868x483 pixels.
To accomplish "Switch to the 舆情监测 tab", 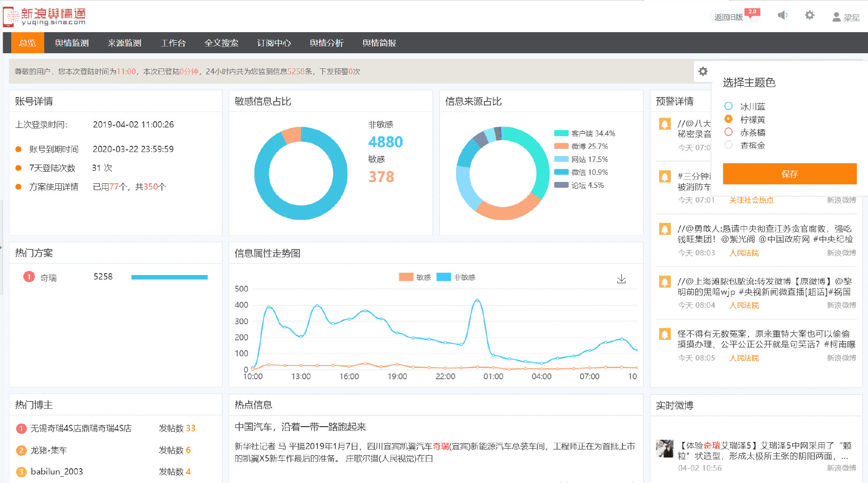I will tap(72, 42).
